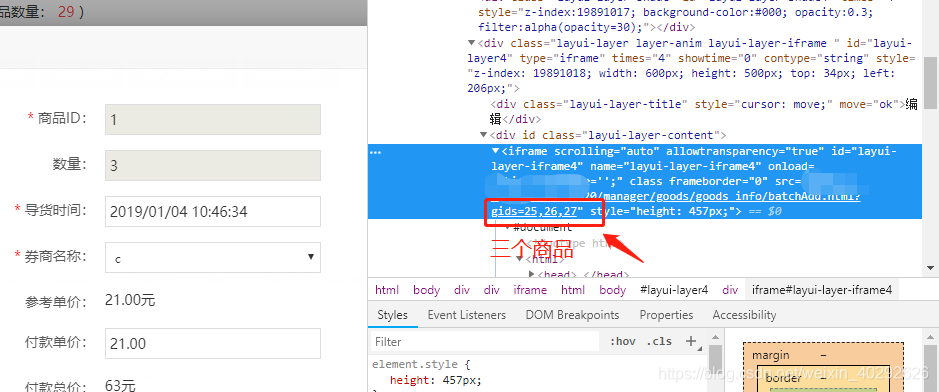Viewport: 939px width, 392px height.
Task: Open the Accessibility tab
Action: pyautogui.click(x=744, y=315)
